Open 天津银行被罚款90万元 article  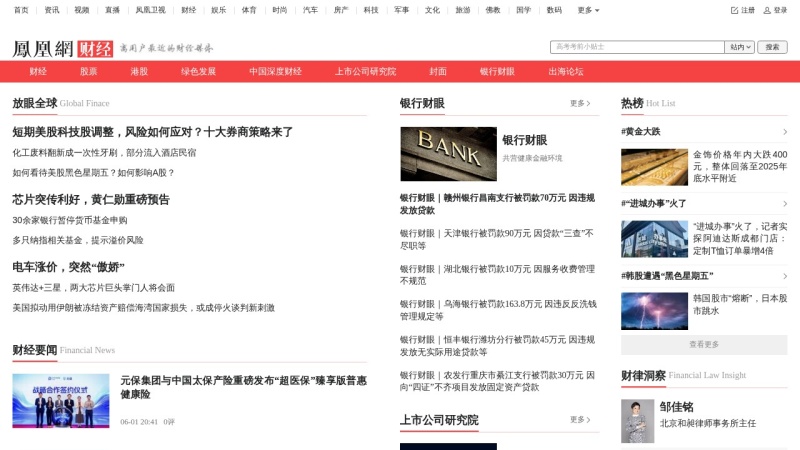(497, 239)
